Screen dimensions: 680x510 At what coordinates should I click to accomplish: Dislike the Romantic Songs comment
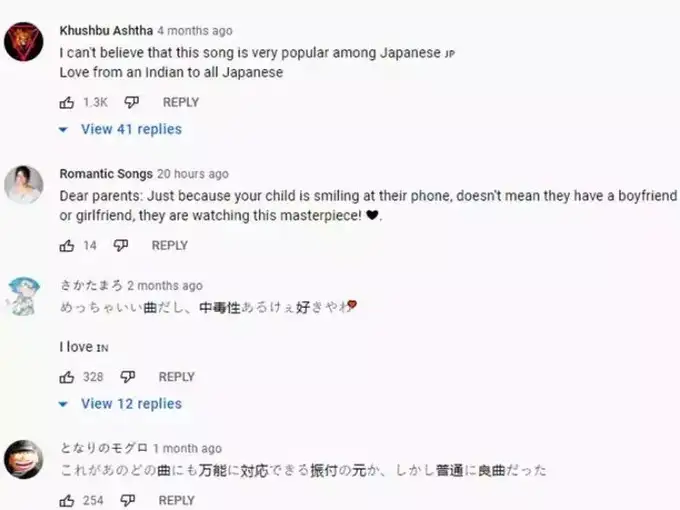click(x=121, y=245)
